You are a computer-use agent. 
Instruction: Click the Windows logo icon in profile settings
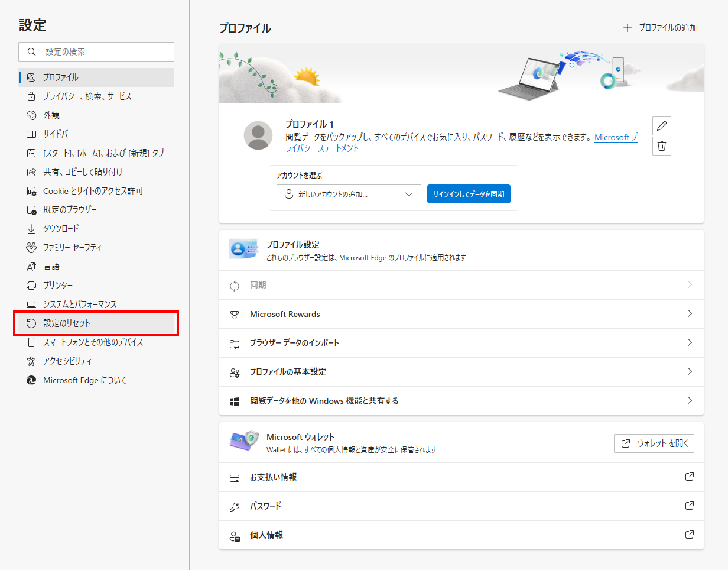pos(235,401)
